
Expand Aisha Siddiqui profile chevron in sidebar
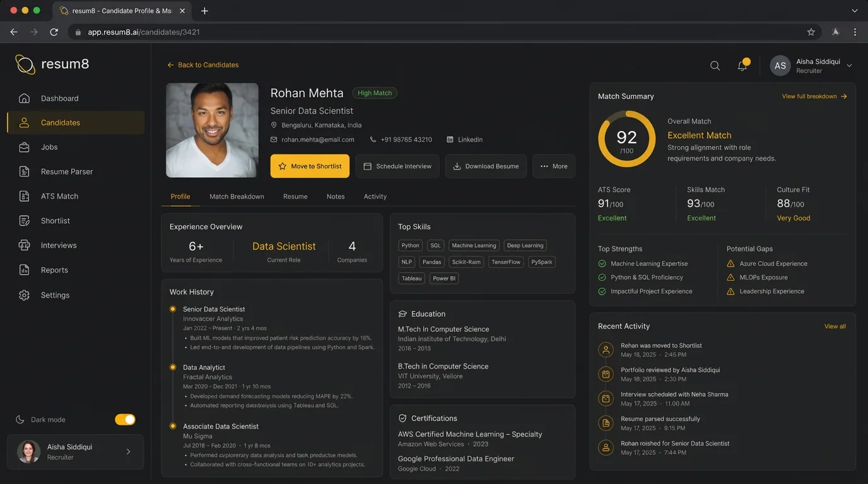point(129,452)
